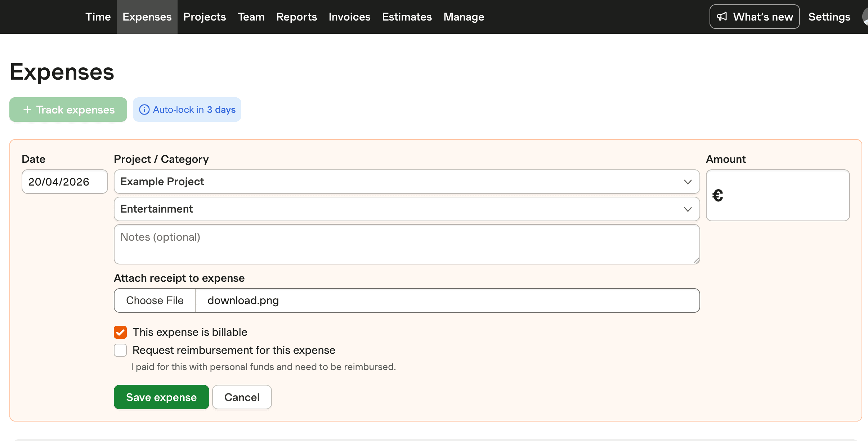The height and width of the screenshot is (441, 868).
Task: Click the euro currency symbol in Amount
Action: (x=717, y=196)
